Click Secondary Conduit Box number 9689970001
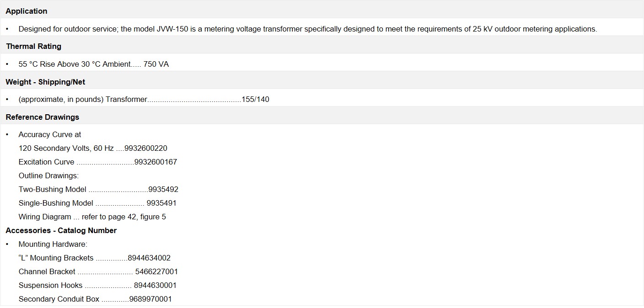Image resolution: width=644 pixels, height=308 pixels. click(150, 299)
